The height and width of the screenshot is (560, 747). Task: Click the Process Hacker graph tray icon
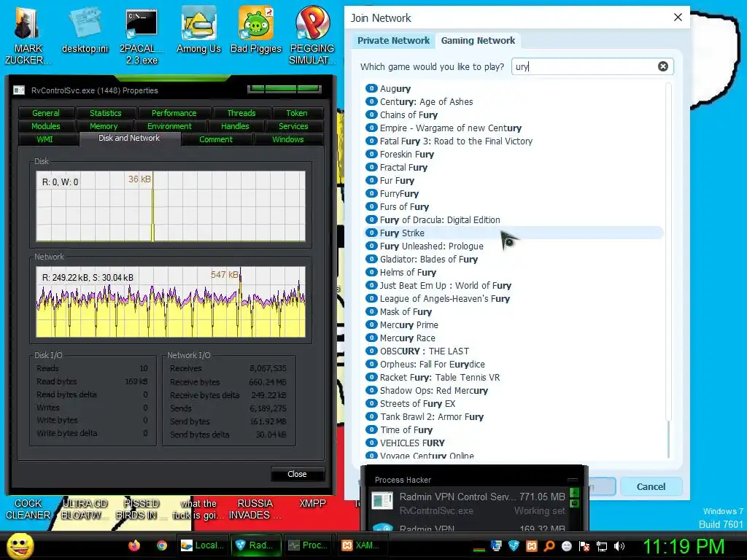(479, 548)
